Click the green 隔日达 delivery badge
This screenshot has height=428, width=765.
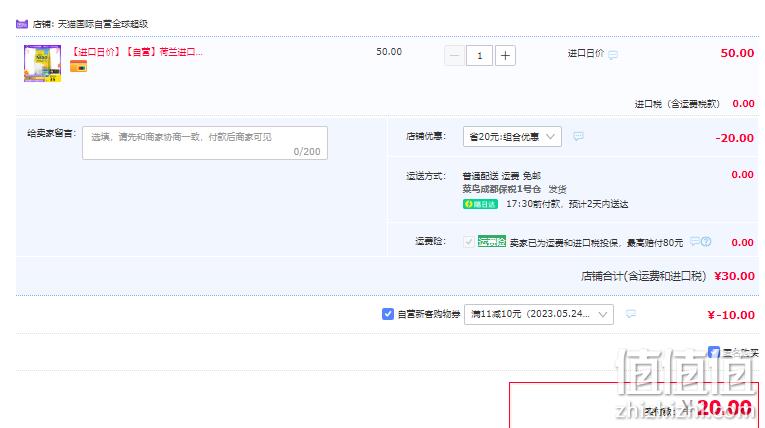[x=480, y=204]
